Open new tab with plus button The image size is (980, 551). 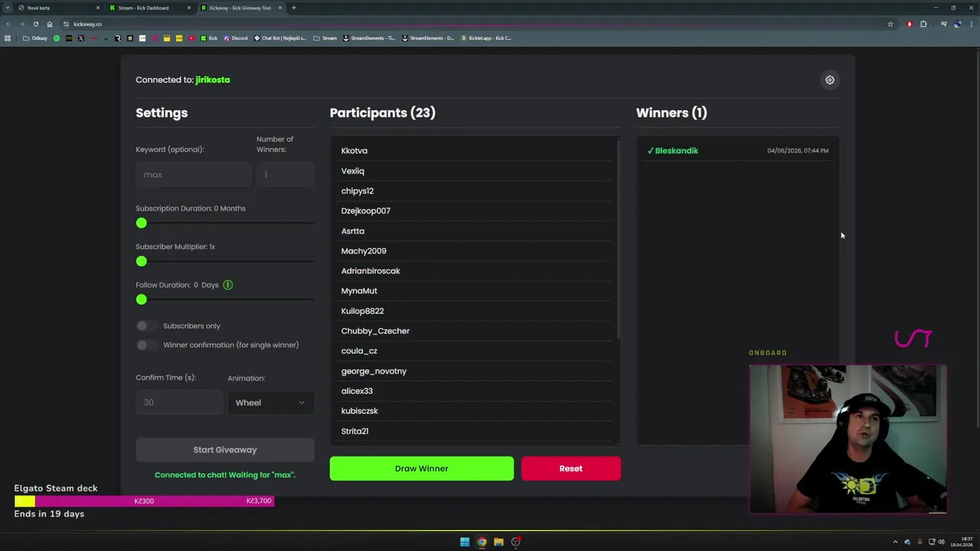294,8
